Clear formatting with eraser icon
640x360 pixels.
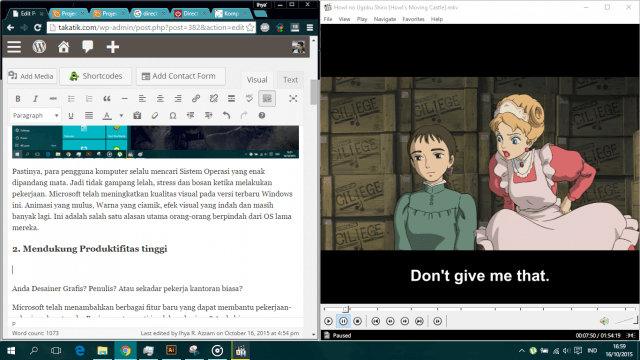(155, 116)
